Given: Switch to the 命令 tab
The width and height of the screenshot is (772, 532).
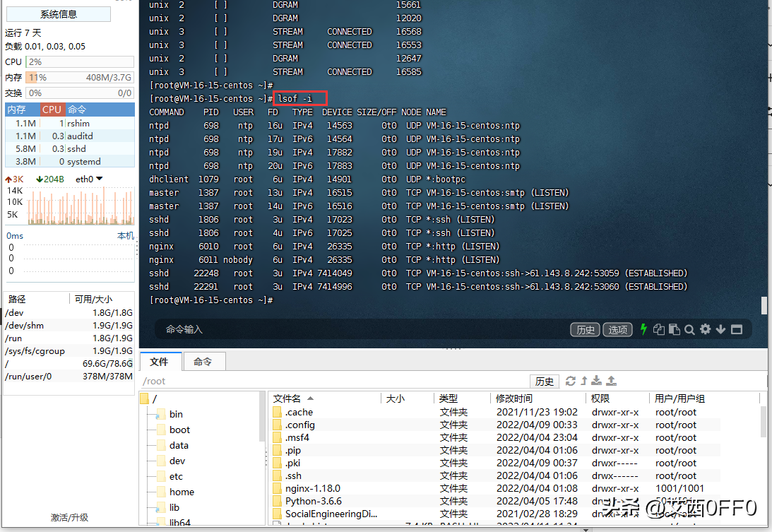Looking at the screenshot, I should click(203, 362).
